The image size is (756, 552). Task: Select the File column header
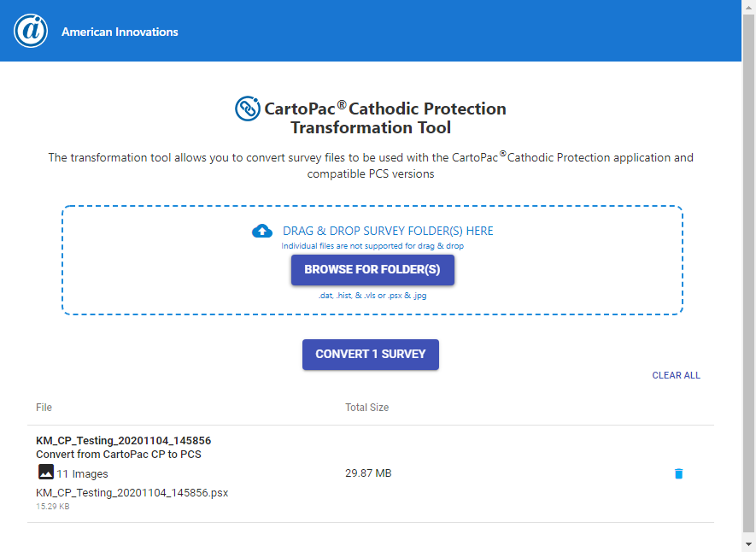click(44, 408)
